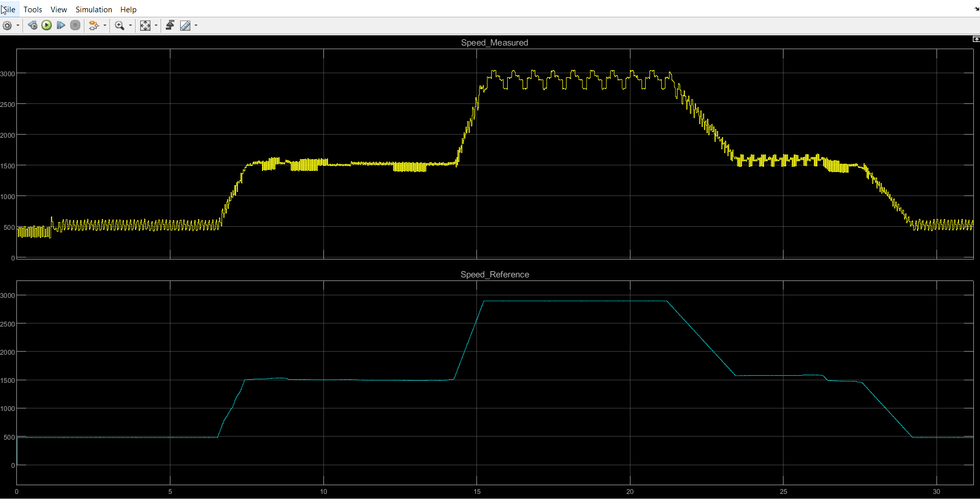The width and height of the screenshot is (980, 499).
Task: Step forward the simulation one step
Action: point(61,25)
